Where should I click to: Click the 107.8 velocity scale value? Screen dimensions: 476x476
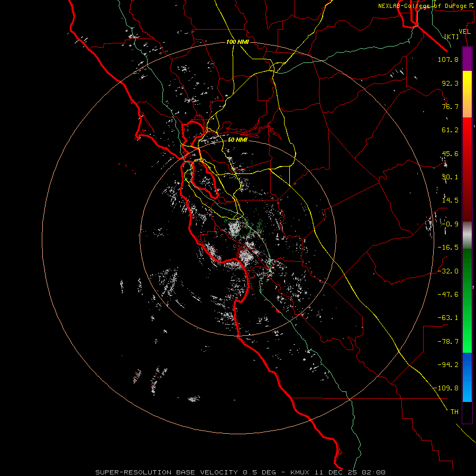point(448,59)
